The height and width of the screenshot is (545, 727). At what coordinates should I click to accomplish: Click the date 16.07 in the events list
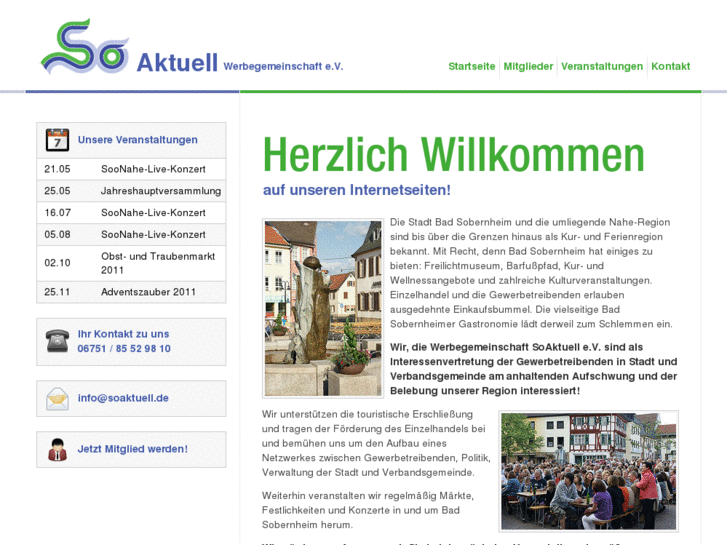(x=57, y=212)
